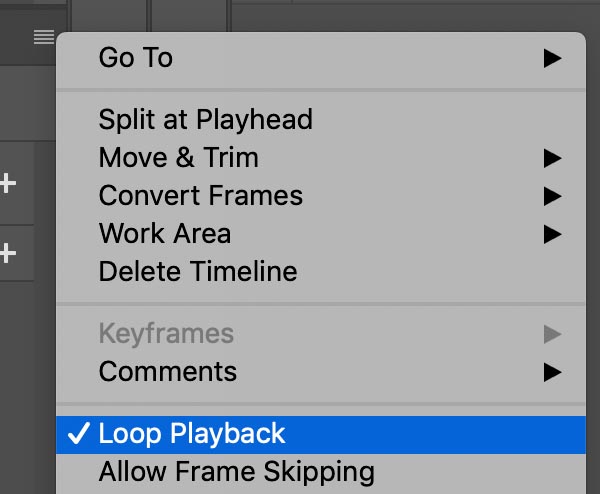Expand the Convert Frames submenu arrow

tap(552, 196)
